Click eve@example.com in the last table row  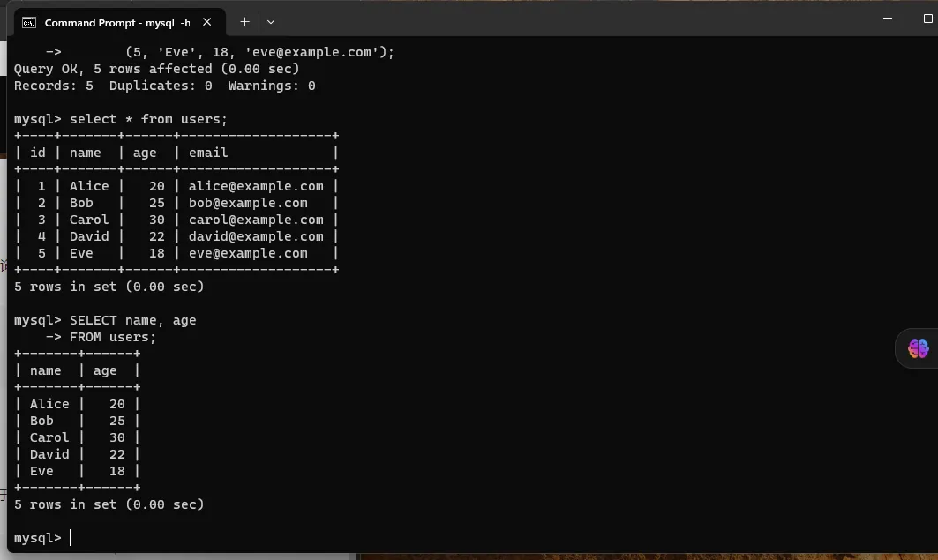point(248,253)
